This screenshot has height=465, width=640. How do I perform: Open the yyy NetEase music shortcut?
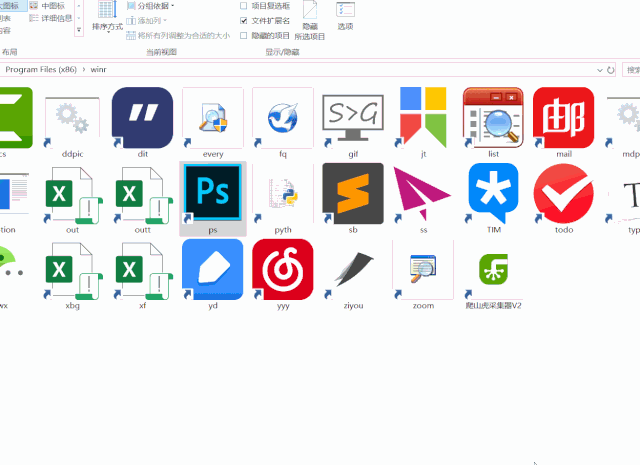coord(283,275)
